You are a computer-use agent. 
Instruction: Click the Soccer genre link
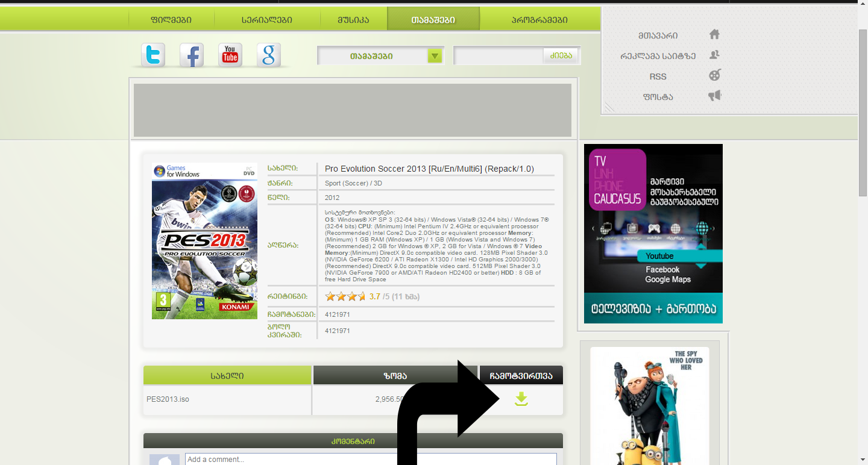[356, 183]
